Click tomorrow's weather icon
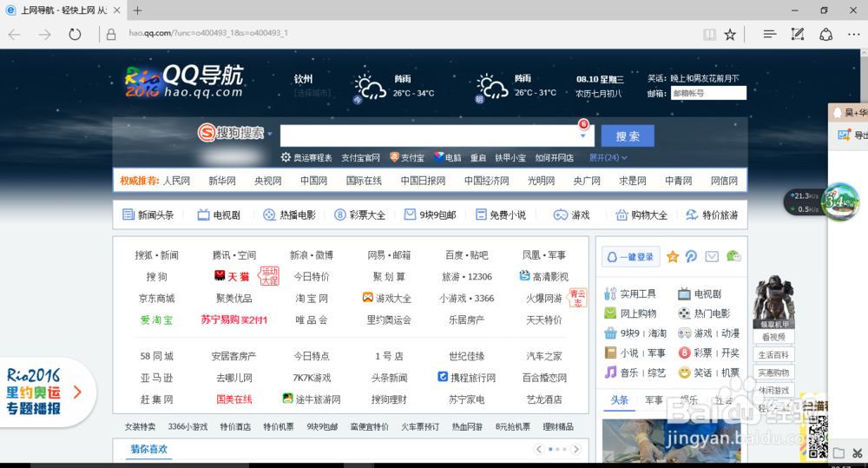This screenshot has width=868, height=468. tap(491, 88)
